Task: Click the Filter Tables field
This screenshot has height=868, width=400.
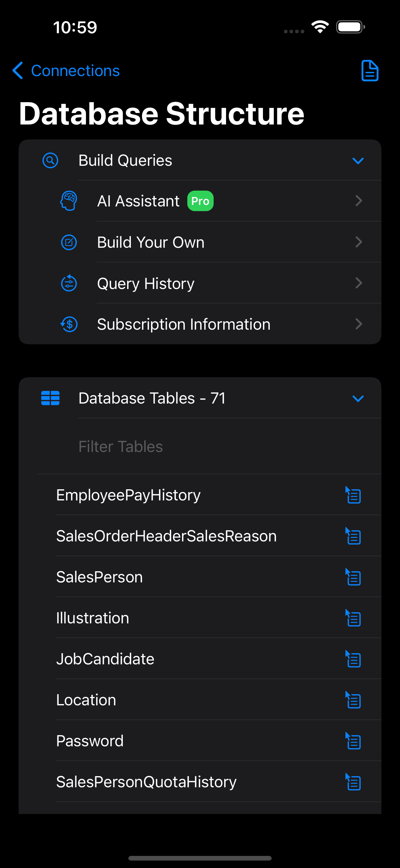Action: pos(209,446)
